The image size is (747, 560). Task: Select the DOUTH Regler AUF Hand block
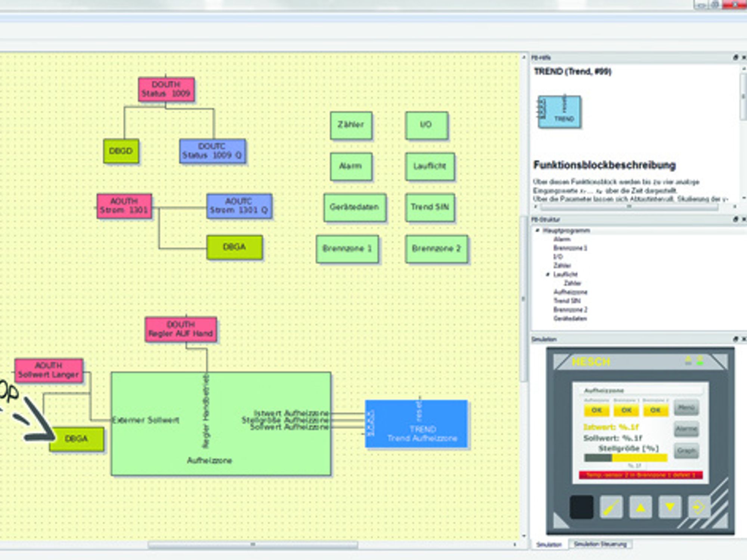[181, 329]
